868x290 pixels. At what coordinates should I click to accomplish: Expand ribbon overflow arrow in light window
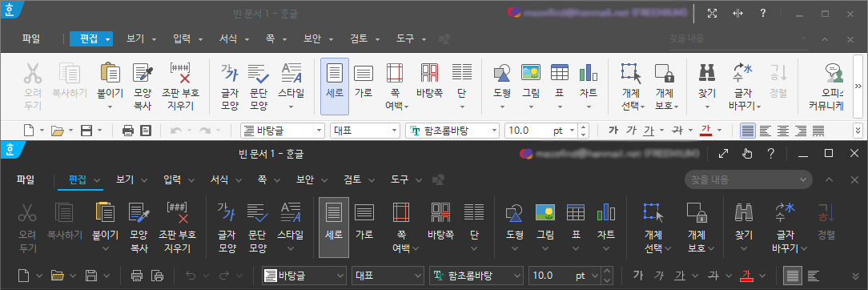pos(858,87)
